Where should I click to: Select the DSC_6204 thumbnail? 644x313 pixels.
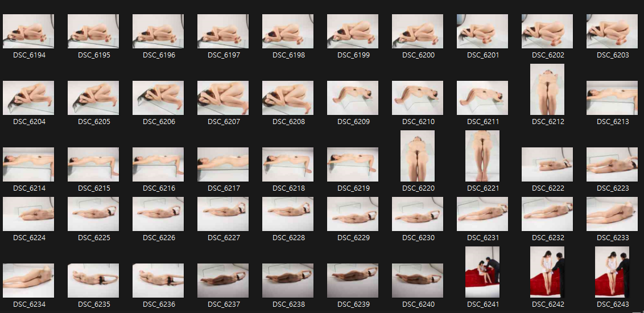pos(28,98)
